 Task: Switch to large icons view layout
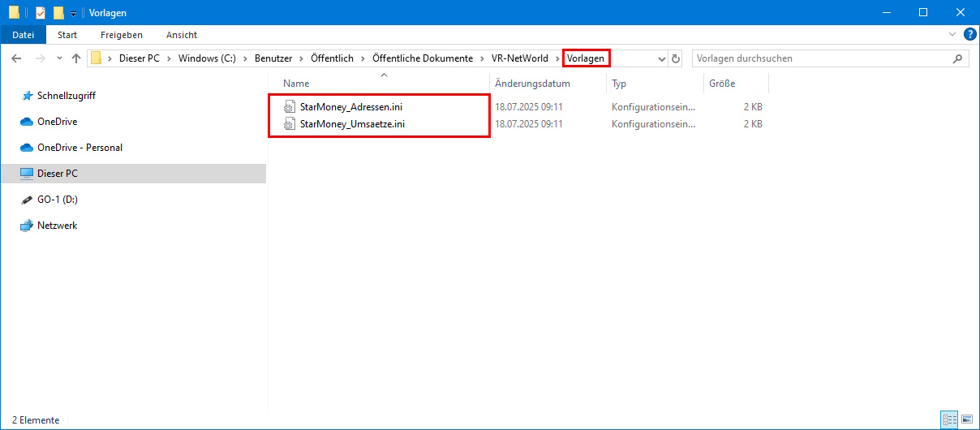pos(967,419)
